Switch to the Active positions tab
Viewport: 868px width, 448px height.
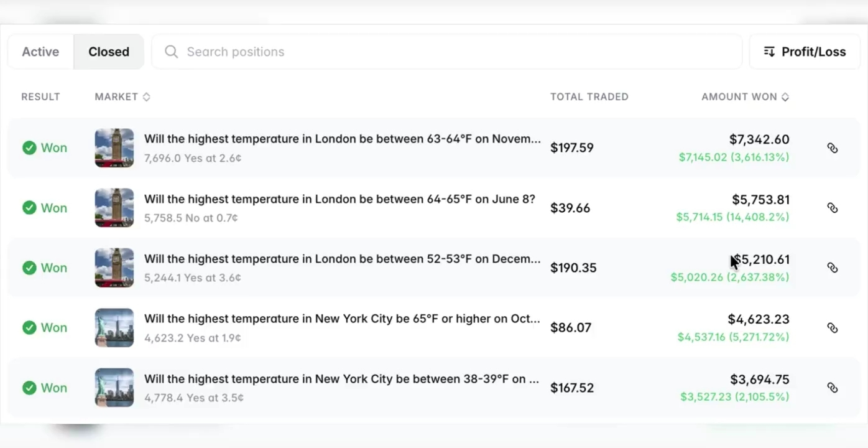point(40,52)
